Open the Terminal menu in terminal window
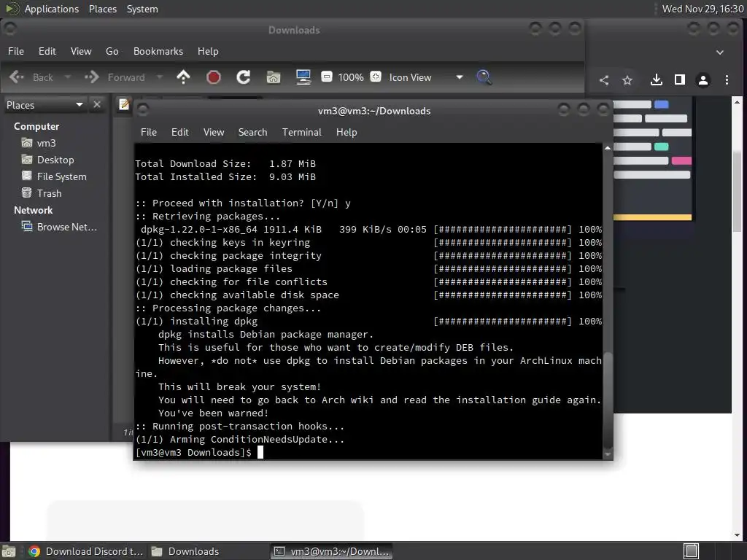Image resolution: width=747 pixels, height=560 pixels. (x=301, y=132)
